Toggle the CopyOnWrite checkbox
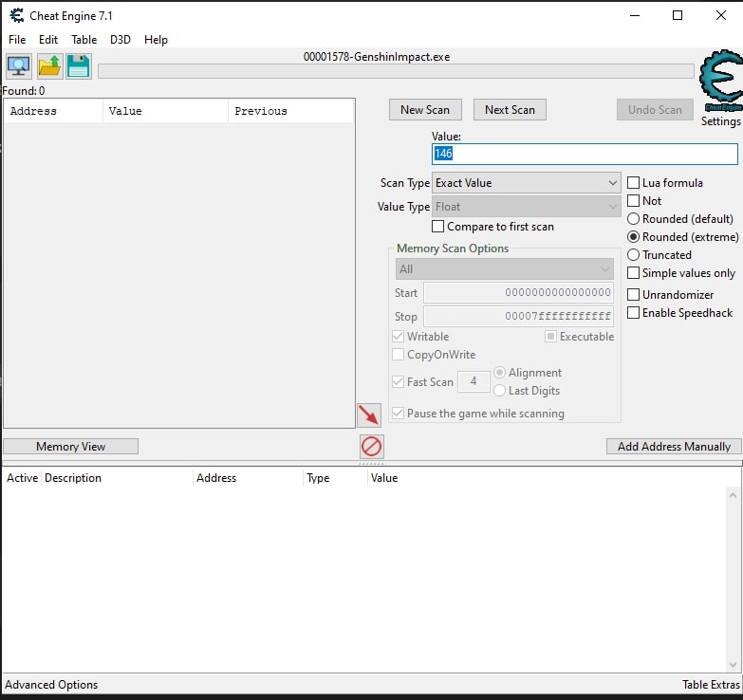Image resolution: width=743 pixels, height=700 pixels. [398, 354]
